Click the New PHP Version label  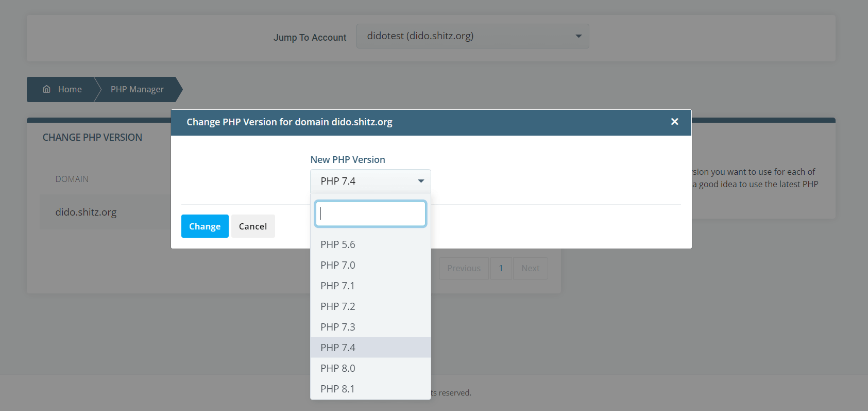click(348, 159)
